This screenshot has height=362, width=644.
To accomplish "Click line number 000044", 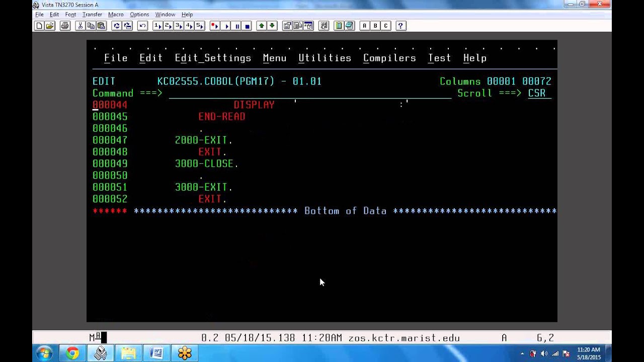I will (x=110, y=105).
